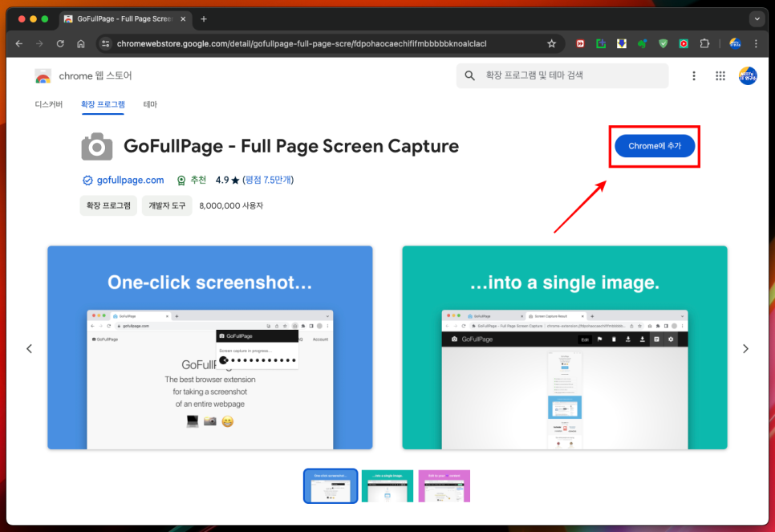Image resolution: width=775 pixels, height=532 pixels.
Task: Switch to the 테마 tab
Action: 150,104
